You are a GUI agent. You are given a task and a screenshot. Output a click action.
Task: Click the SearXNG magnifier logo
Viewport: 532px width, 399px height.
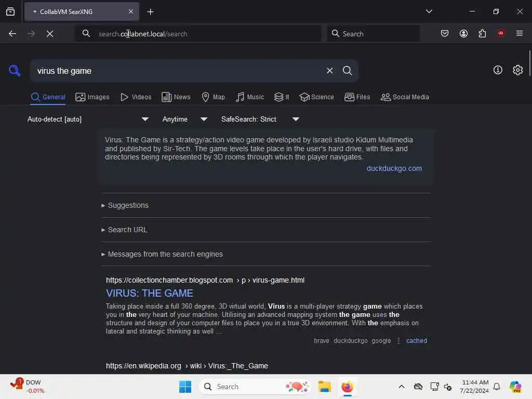(x=14, y=71)
